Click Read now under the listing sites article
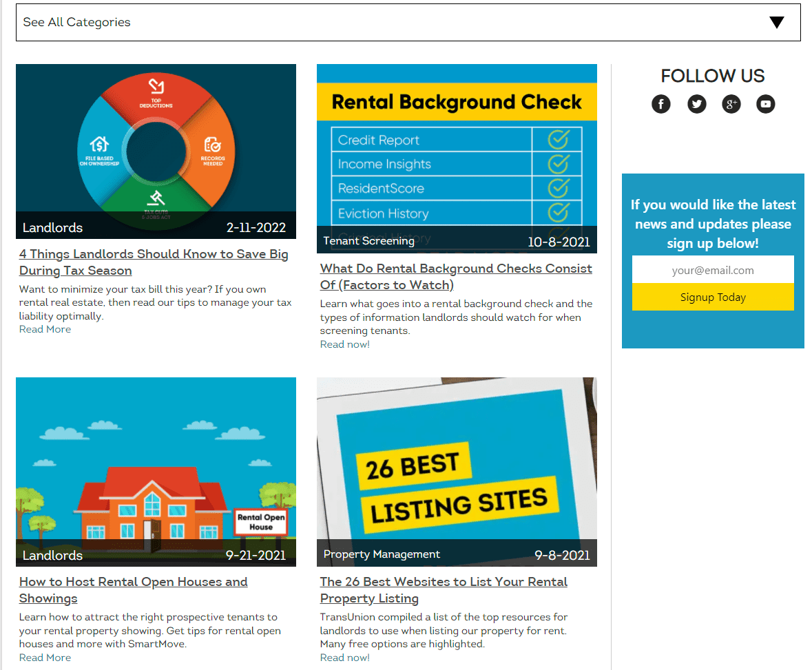This screenshot has width=812, height=670. coord(344,657)
